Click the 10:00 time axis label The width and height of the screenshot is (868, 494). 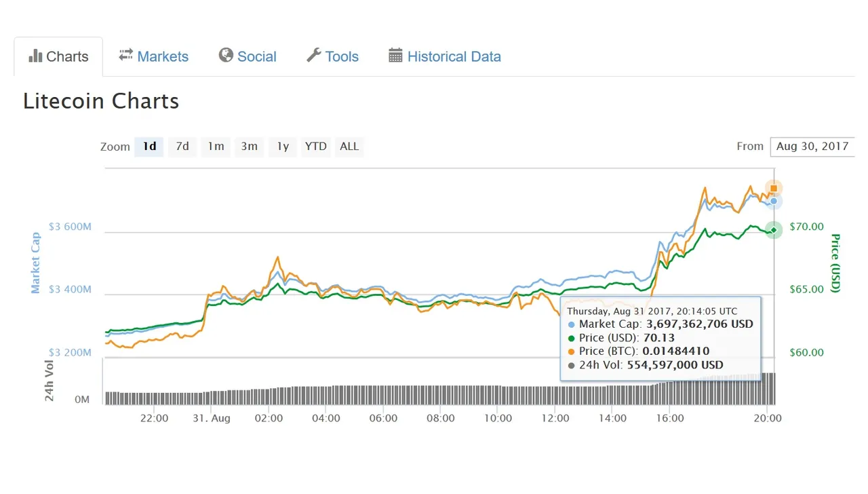(498, 418)
